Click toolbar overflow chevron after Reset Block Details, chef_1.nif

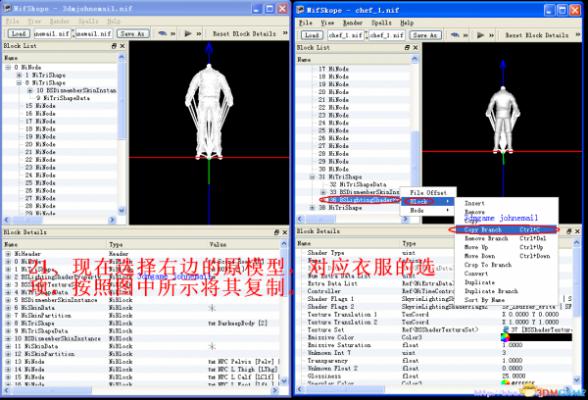[x=578, y=35]
